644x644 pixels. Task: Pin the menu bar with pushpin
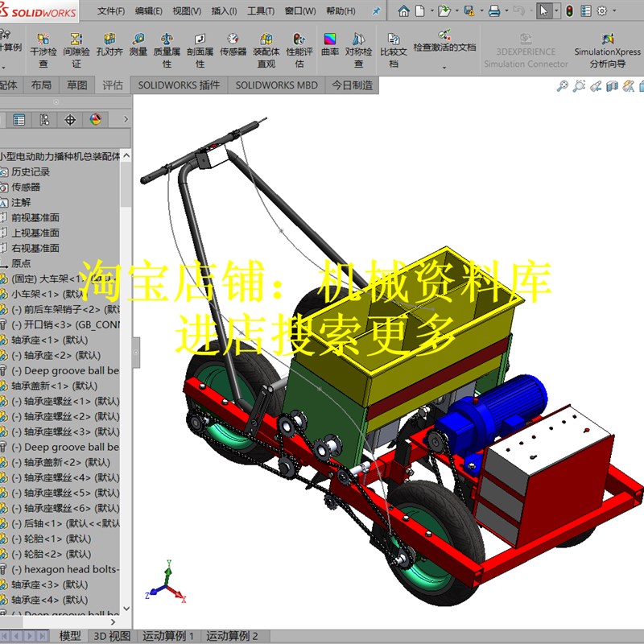click(376, 11)
